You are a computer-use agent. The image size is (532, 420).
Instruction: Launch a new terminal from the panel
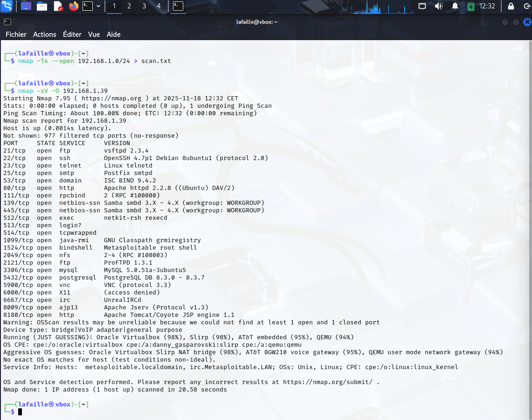click(88, 7)
